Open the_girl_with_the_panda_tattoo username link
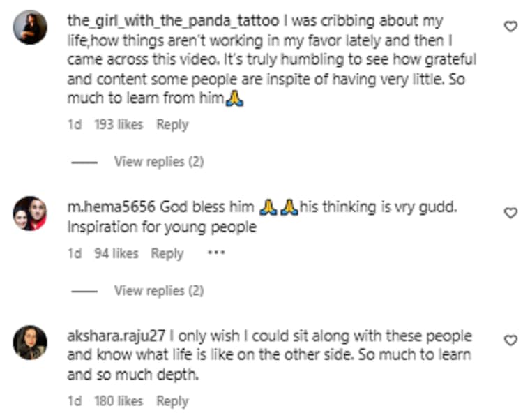Viewport: 523px width, 420px height. 173,21
